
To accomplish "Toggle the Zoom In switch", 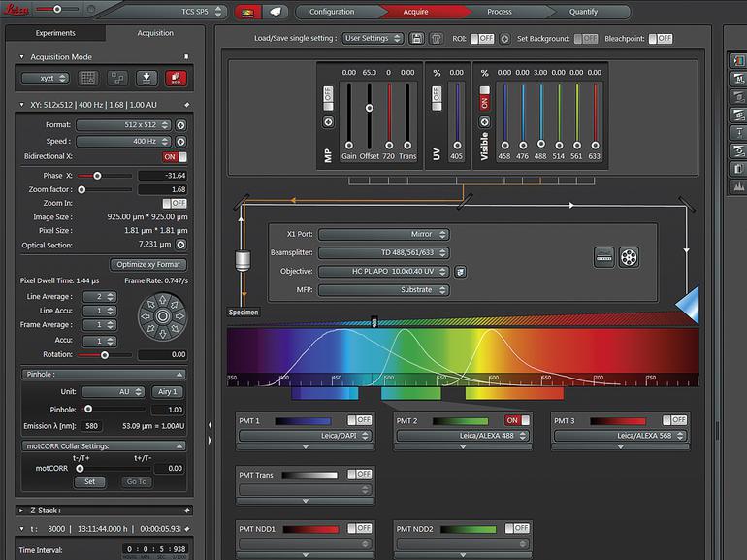I will pos(175,204).
